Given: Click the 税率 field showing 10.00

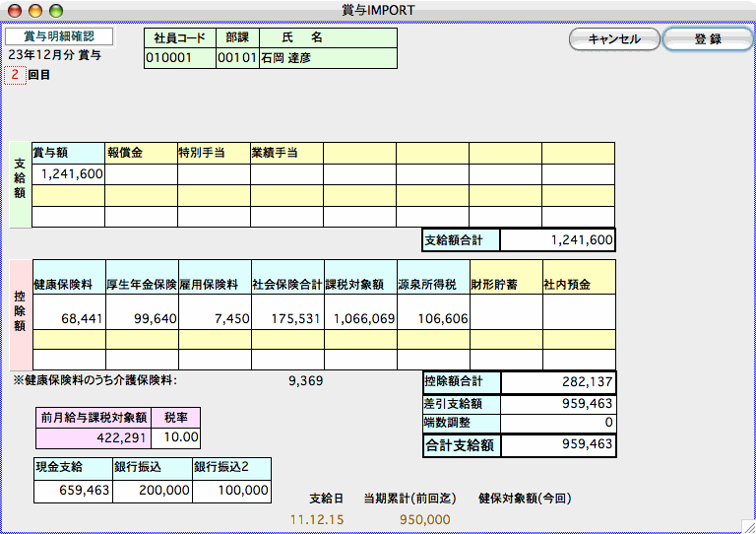Looking at the screenshot, I should [178, 436].
